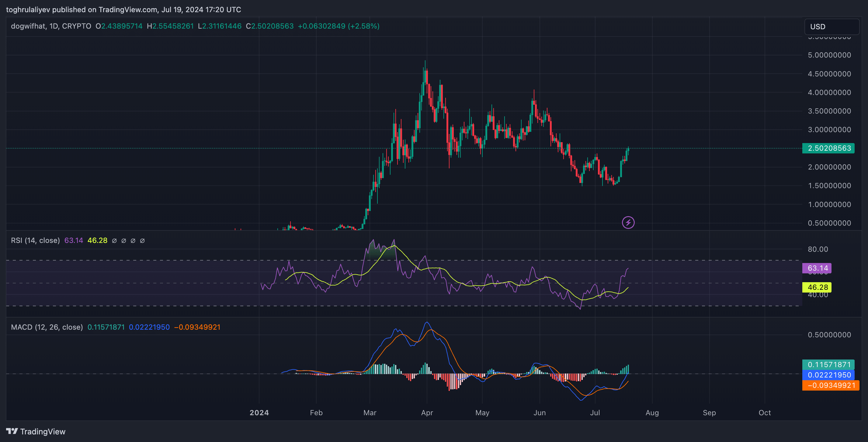Click the 1.50000000 price axis label
The height and width of the screenshot is (442, 868).
tap(829, 186)
